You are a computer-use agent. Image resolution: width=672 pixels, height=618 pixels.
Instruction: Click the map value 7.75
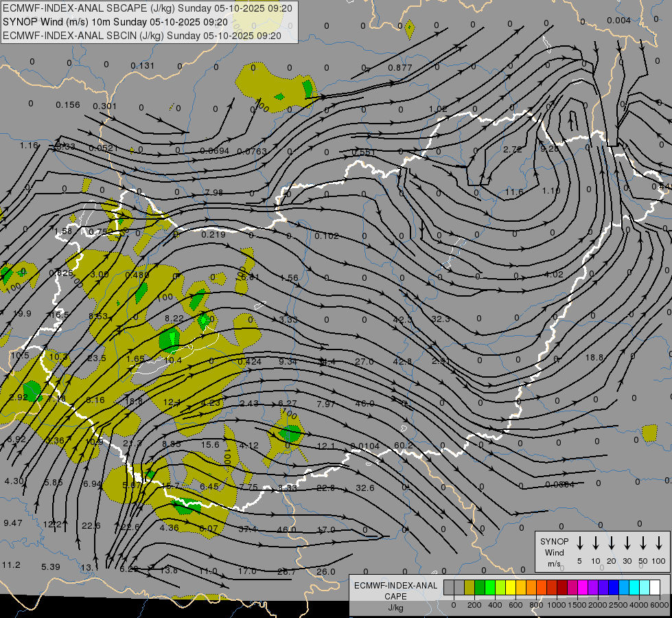(x=248, y=488)
